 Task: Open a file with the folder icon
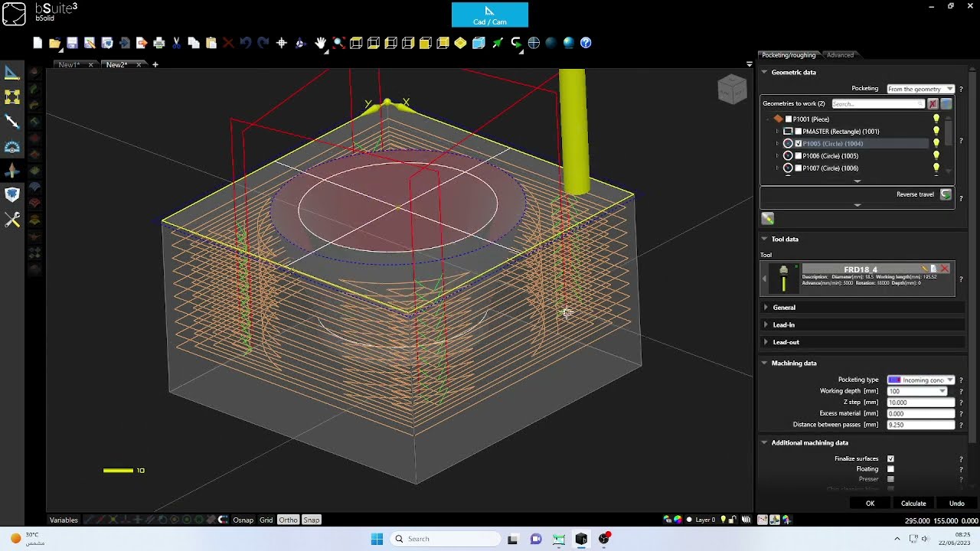(54, 43)
